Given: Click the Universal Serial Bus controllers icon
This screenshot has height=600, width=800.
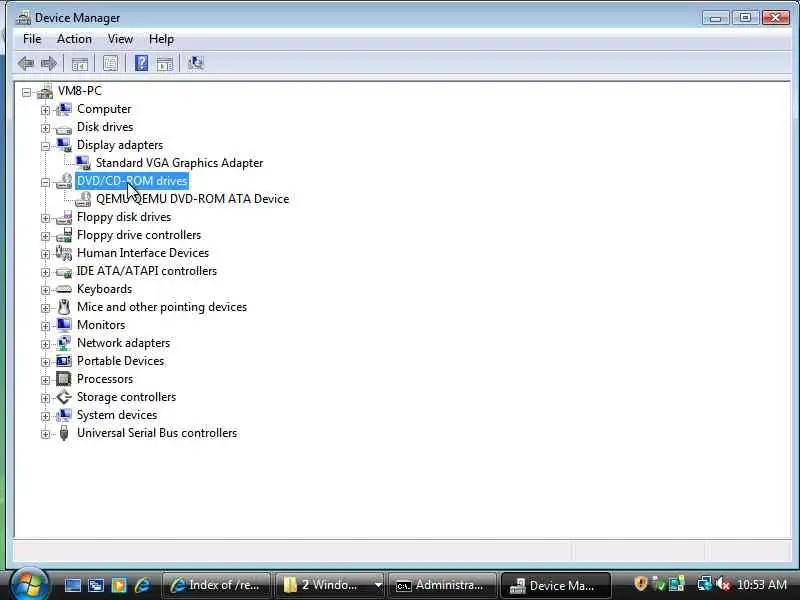Looking at the screenshot, I should coord(64,433).
